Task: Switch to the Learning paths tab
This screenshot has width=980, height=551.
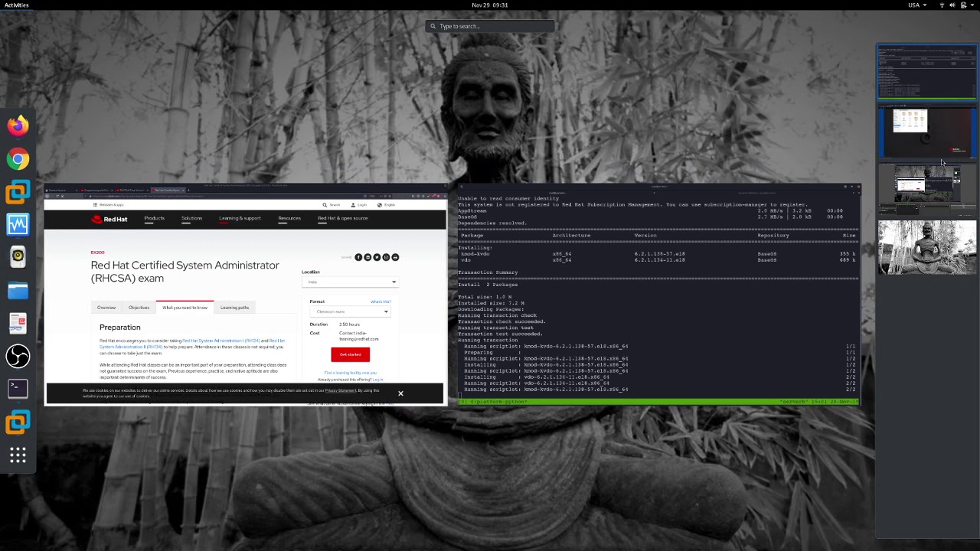Action: 235,308
